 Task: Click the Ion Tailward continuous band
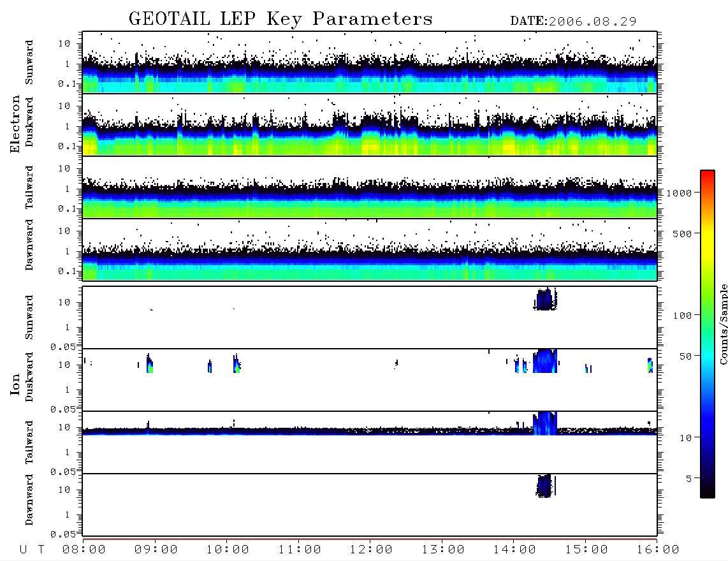click(370, 431)
